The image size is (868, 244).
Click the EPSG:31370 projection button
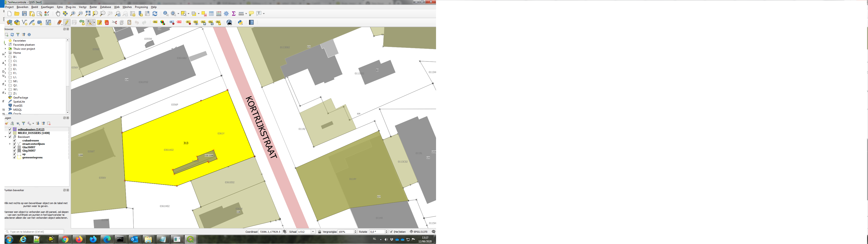(x=420, y=232)
